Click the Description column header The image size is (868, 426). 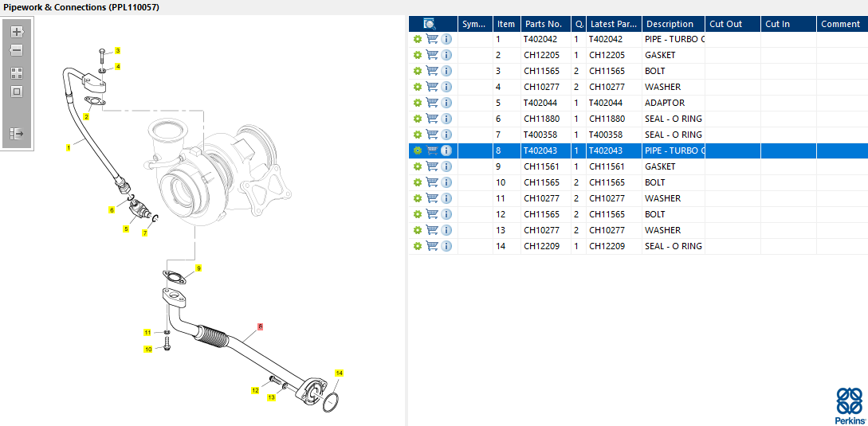coord(674,24)
